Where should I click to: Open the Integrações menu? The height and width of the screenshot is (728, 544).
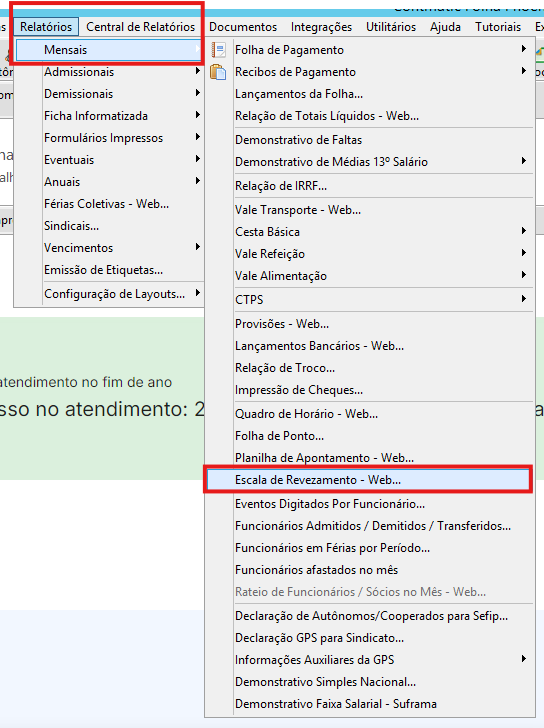pyautogui.click(x=321, y=27)
